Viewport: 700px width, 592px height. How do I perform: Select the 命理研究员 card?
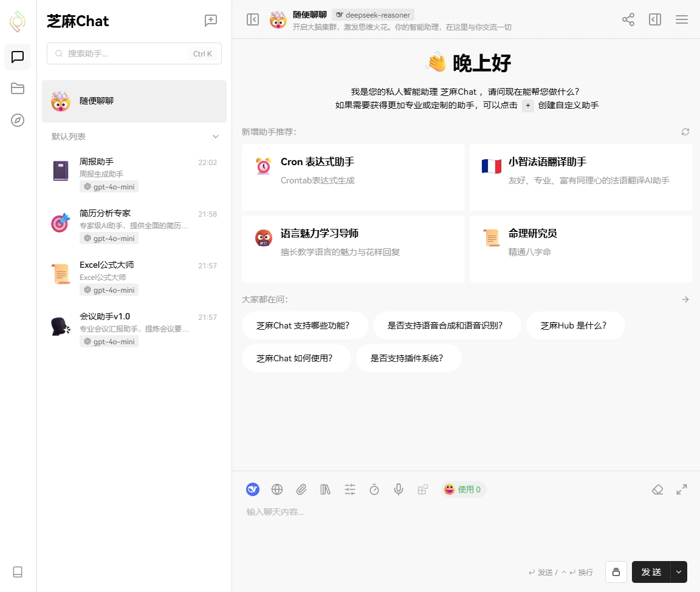[581, 249]
